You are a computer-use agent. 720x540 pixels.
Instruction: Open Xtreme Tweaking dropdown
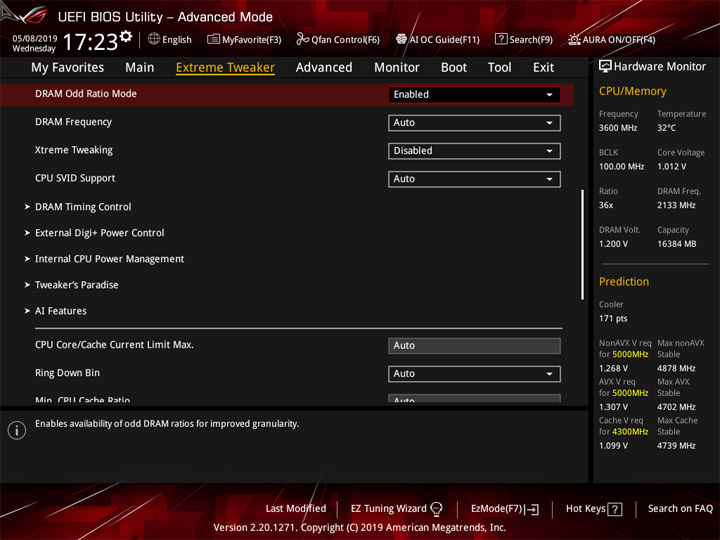(474, 151)
